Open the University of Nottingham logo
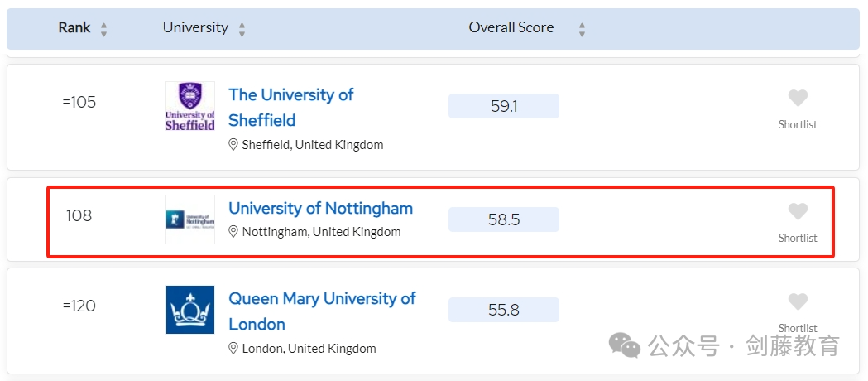 (190, 219)
